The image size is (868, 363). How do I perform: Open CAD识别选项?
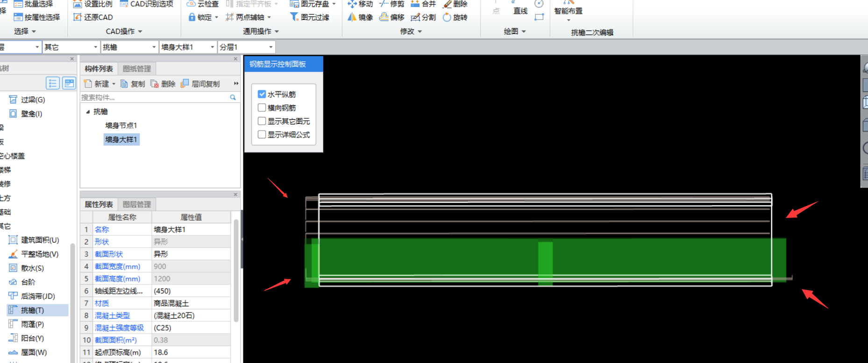click(147, 4)
